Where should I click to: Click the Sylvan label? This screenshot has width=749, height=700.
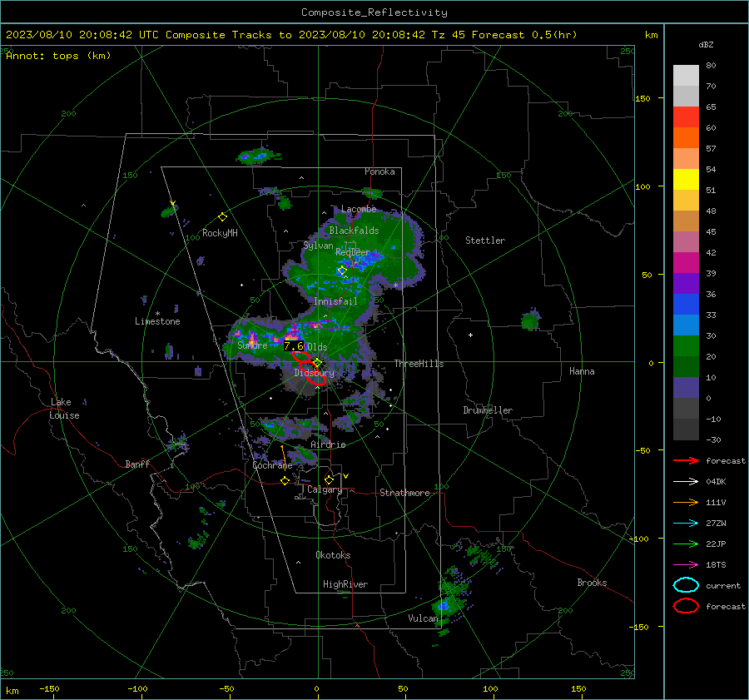click(318, 246)
